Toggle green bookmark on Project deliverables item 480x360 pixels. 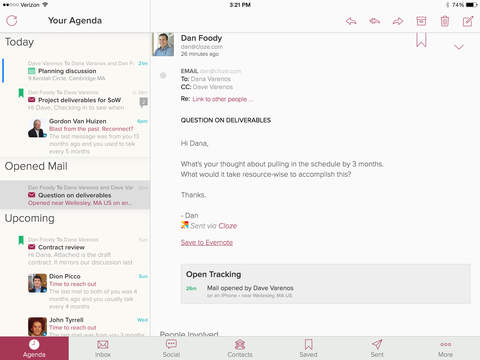point(21,93)
